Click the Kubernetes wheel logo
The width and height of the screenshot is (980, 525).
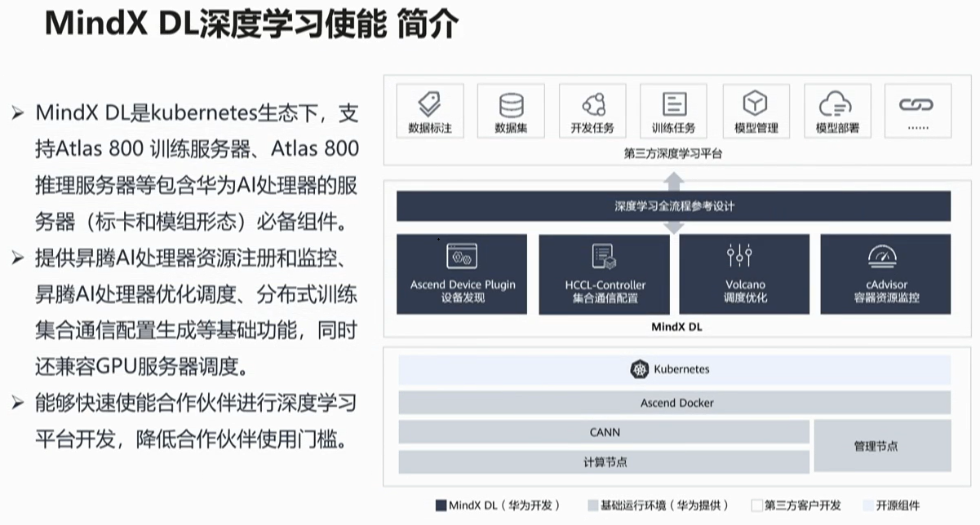pos(640,369)
